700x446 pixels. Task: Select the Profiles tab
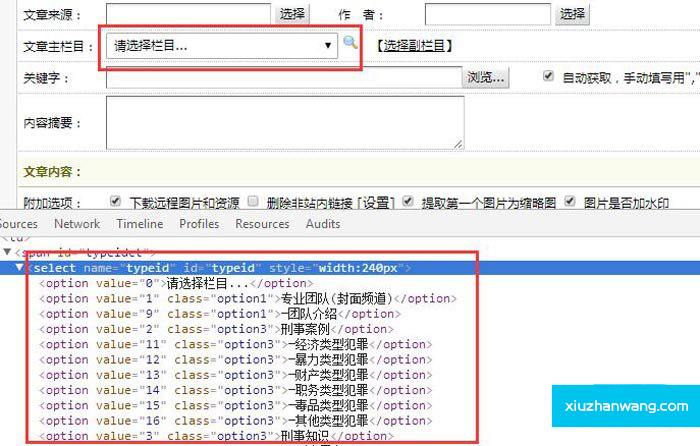point(199,224)
